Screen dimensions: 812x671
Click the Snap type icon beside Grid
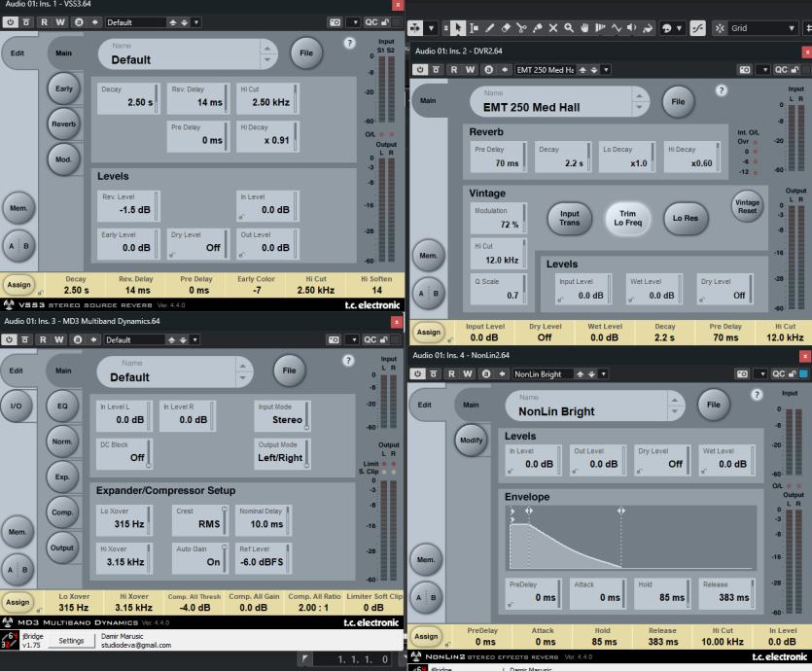pos(720,28)
